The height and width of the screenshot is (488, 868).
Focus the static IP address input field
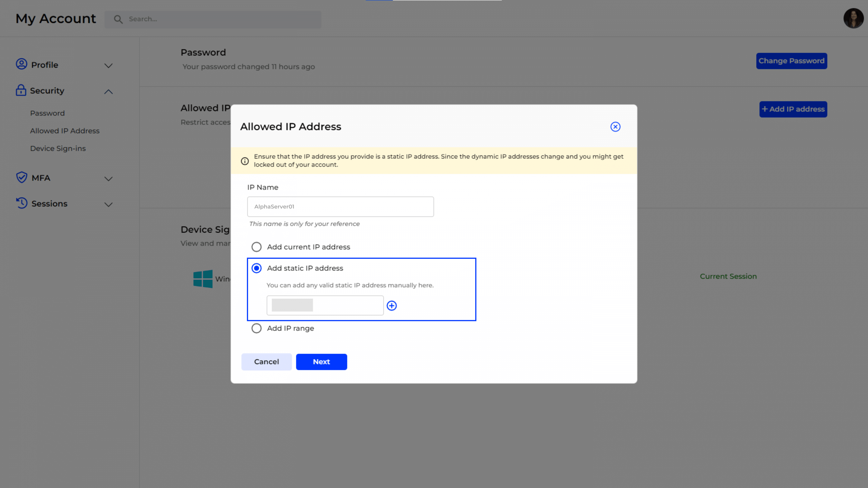[x=325, y=305]
